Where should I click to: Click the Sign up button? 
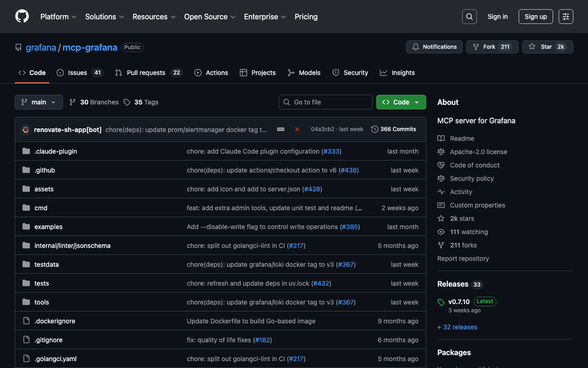(536, 17)
